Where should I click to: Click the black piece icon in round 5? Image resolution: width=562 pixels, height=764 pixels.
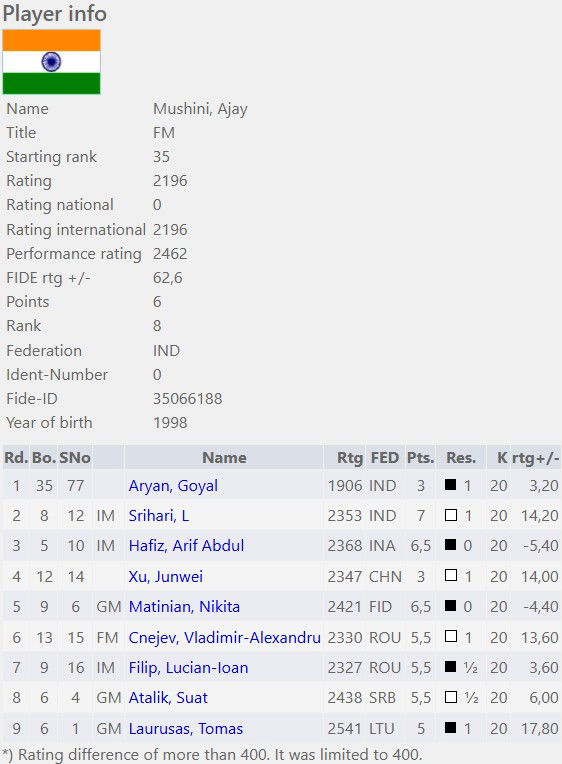pyautogui.click(x=450, y=606)
